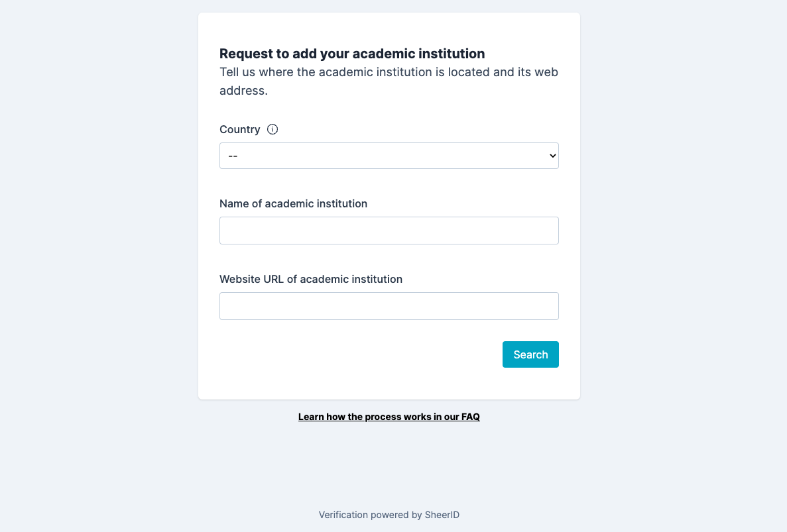Image resolution: width=787 pixels, height=532 pixels.
Task: Place the cursor in the institution name text box
Action: click(x=389, y=231)
